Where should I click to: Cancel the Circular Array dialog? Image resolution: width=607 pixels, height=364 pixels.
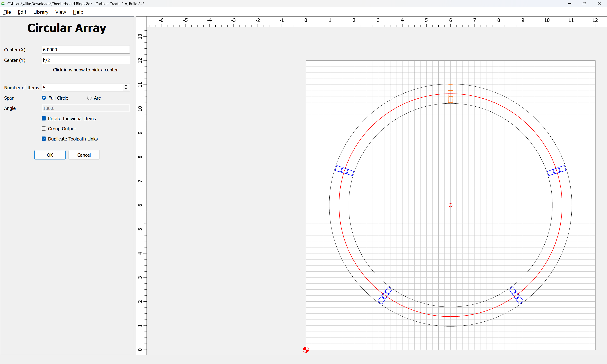pyautogui.click(x=84, y=155)
